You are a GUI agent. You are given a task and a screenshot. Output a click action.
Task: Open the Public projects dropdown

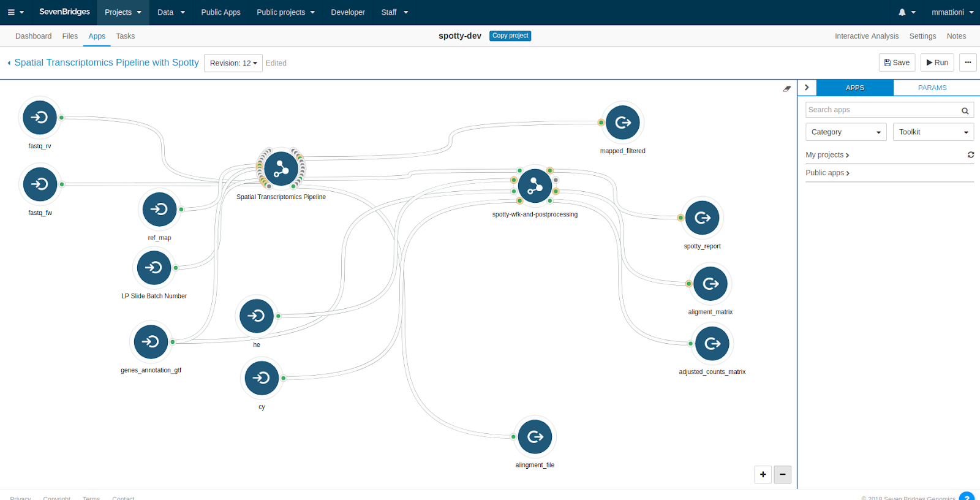click(x=285, y=12)
